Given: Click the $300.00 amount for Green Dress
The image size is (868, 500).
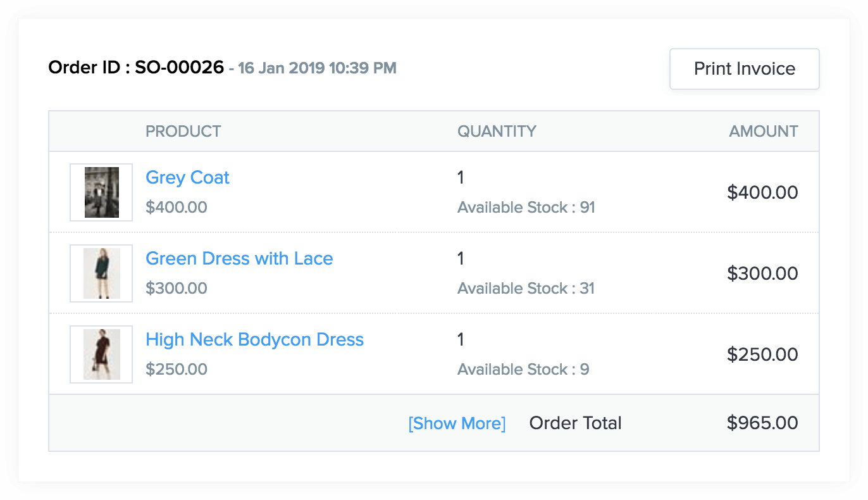Looking at the screenshot, I should pyautogui.click(x=762, y=273).
